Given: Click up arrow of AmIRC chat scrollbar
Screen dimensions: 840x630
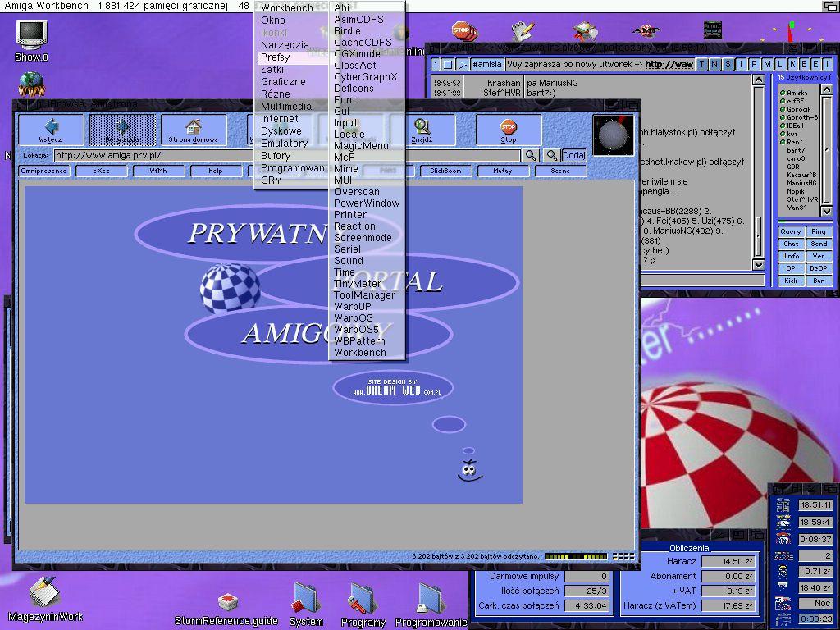Looking at the screenshot, I should (759, 80).
